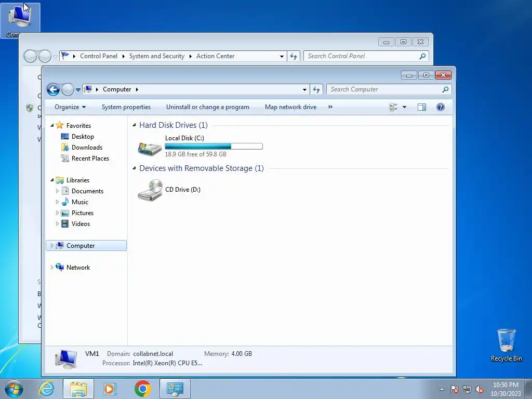Choose Uninstall or change a program
The width and height of the screenshot is (532, 399).
[x=208, y=107]
